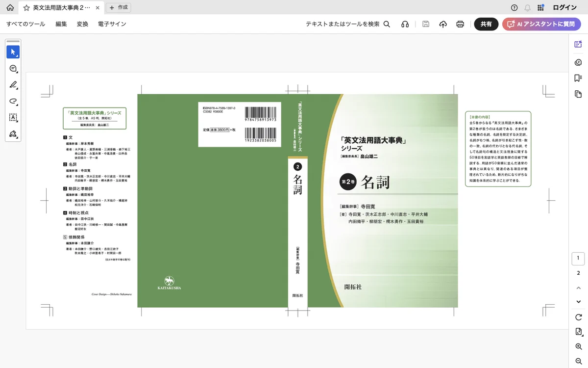This screenshot has width=588, height=368.
Task: Print the document
Action: [x=460, y=24]
